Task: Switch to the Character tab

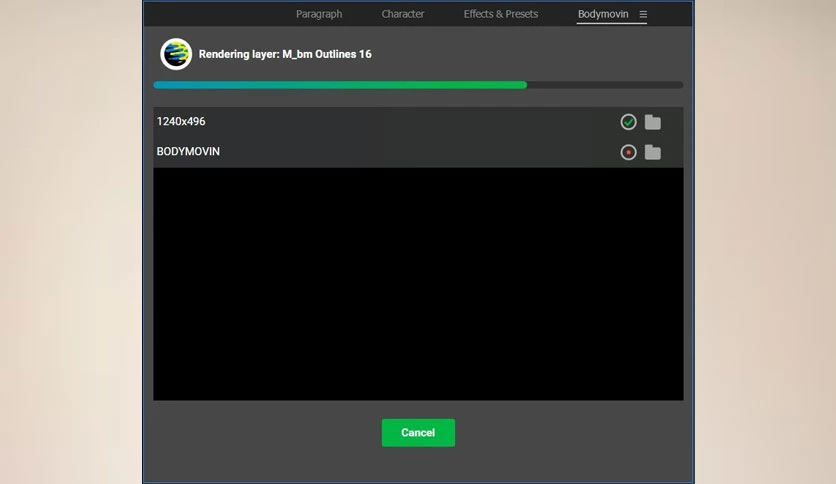Action: tap(403, 14)
